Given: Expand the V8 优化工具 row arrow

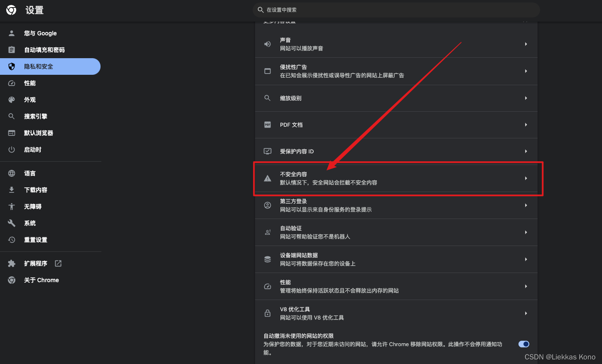Looking at the screenshot, I should pos(526,313).
